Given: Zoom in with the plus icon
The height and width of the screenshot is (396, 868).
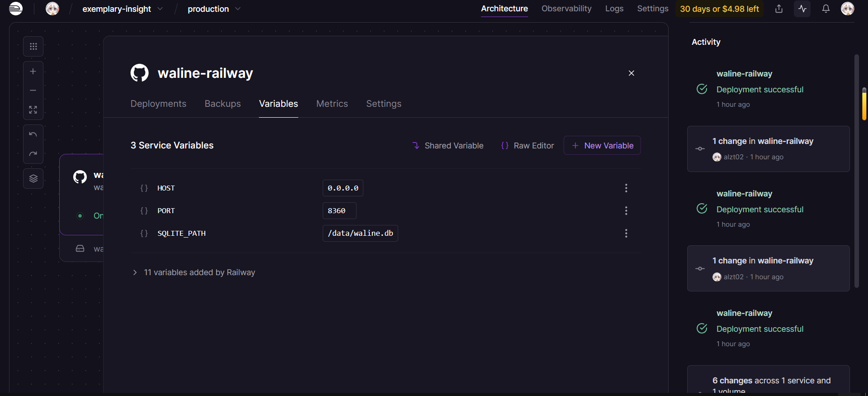Looking at the screenshot, I should click(x=33, y=72).
